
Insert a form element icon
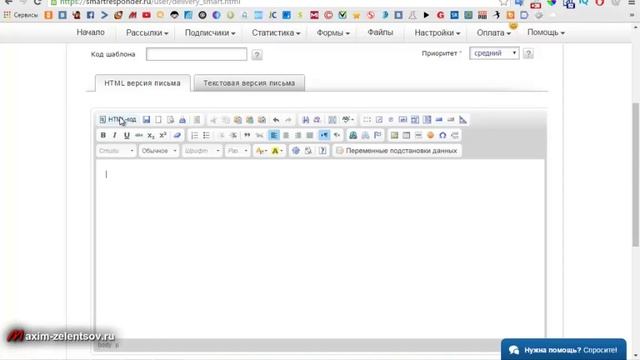pos(367,120)
